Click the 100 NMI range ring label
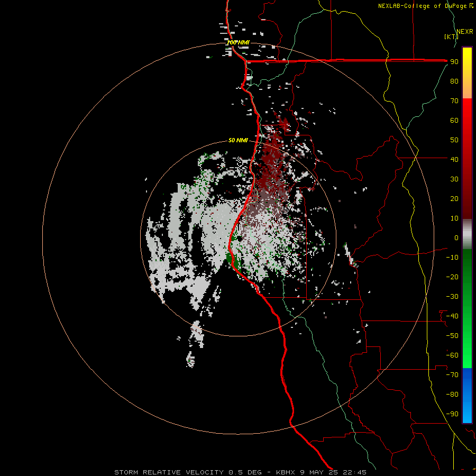 point(239,42)
